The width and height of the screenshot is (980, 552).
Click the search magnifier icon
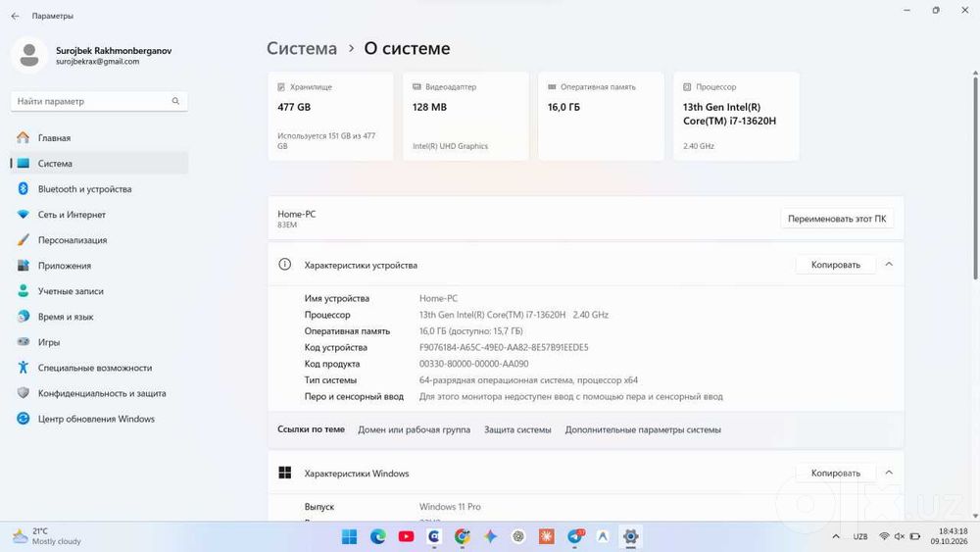175,101
